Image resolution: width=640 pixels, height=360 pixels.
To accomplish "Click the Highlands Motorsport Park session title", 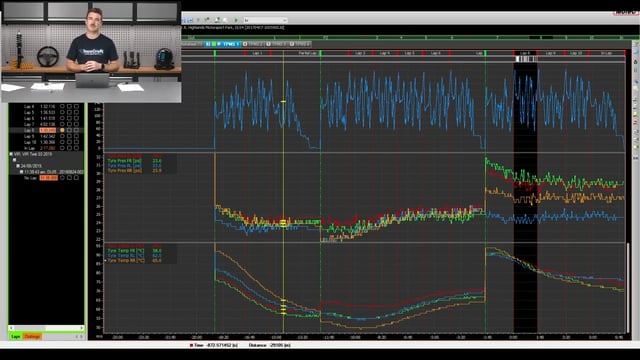I will coord(233,28).
